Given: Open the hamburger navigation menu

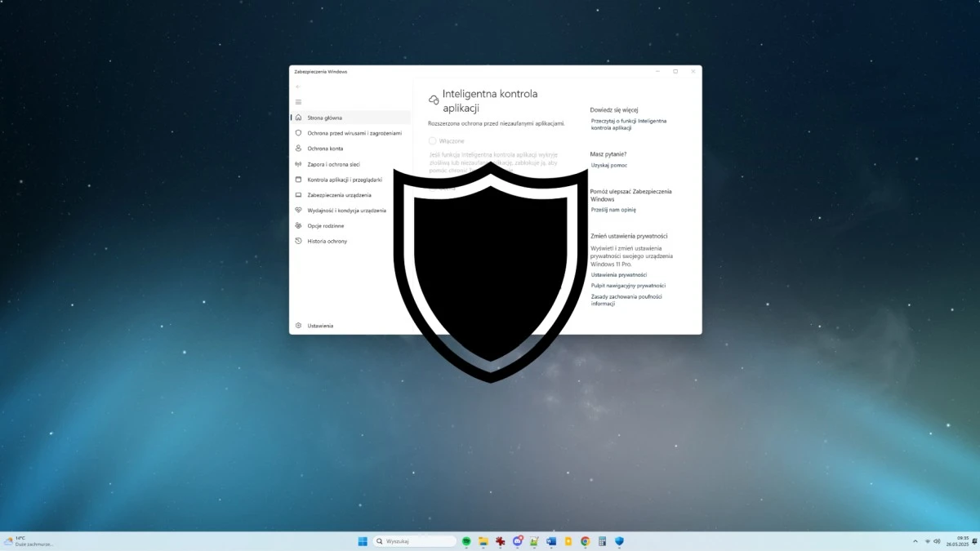Looking at the screenshot, I should click(x=299, y=101).
